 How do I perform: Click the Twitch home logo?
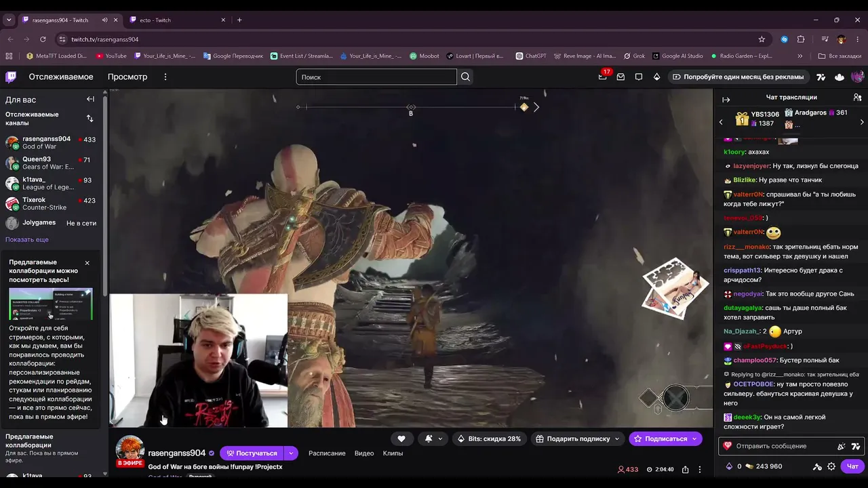(11, 77)
